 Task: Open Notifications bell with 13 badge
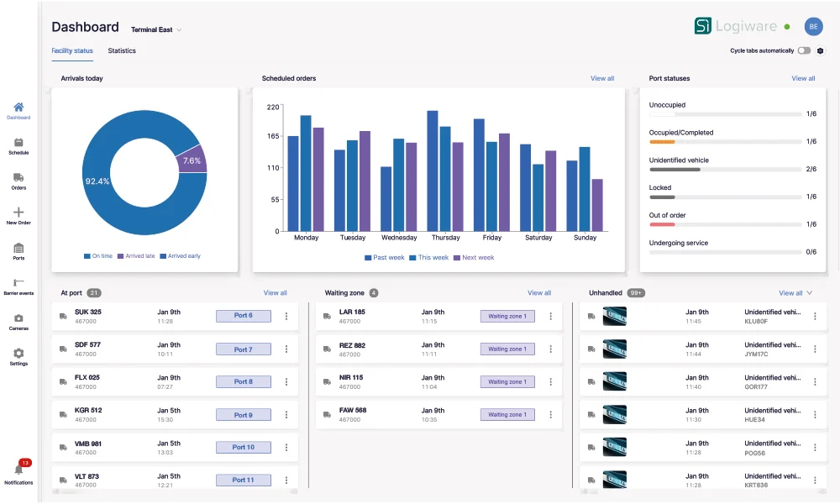[x=18, y=469]
